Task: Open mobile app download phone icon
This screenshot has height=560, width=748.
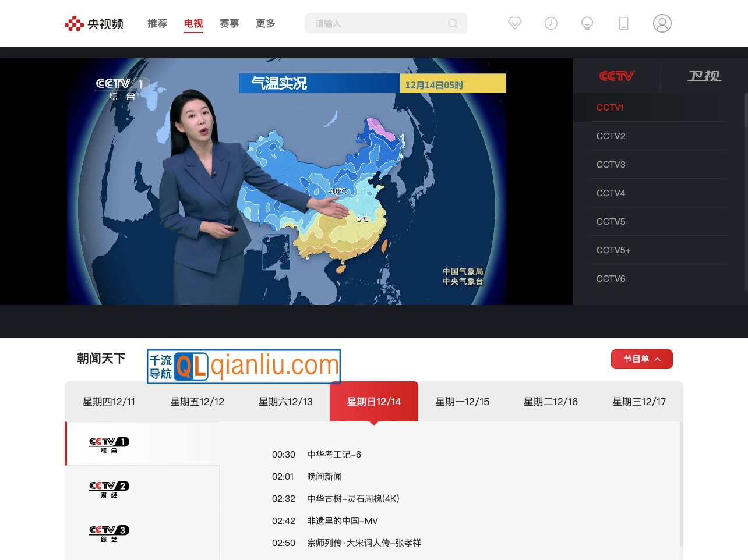Action: 623,23
